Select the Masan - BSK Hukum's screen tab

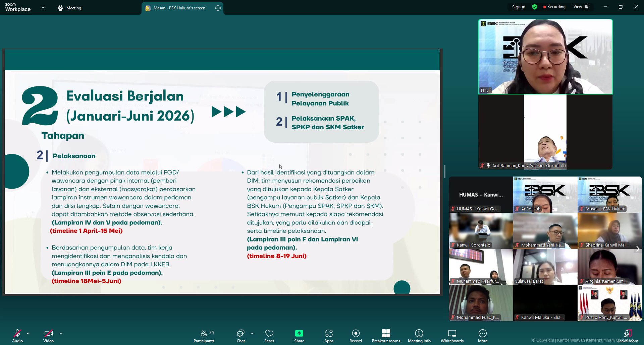[179, 8]
